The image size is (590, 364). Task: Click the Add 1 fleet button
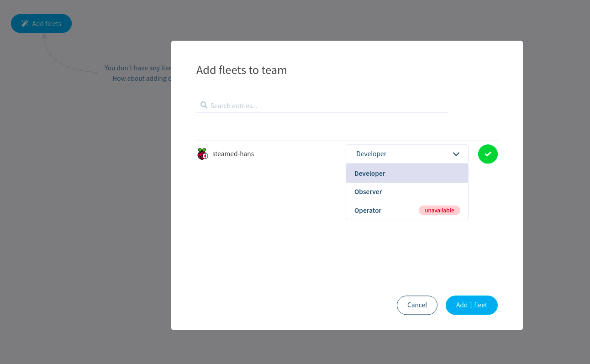[x=471, y=305]
